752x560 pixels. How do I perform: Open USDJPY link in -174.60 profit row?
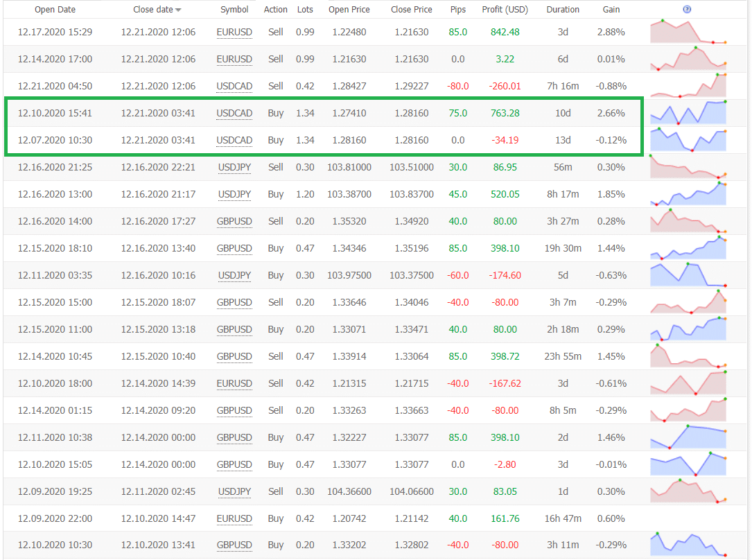[x=234, y=275]
